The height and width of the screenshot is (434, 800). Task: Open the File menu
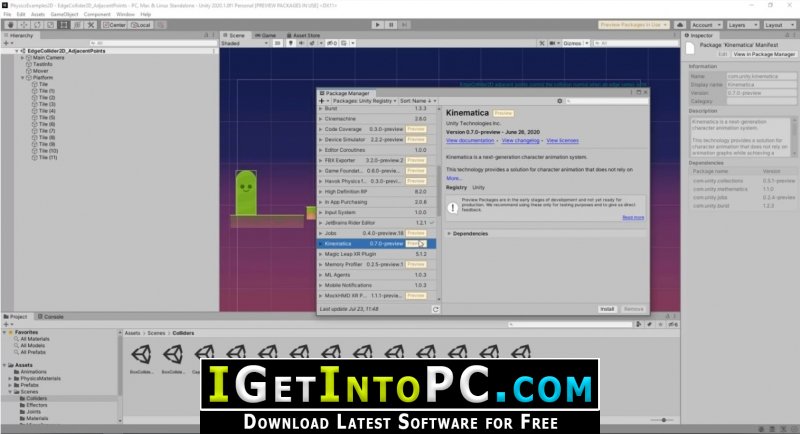coord(7,14)
